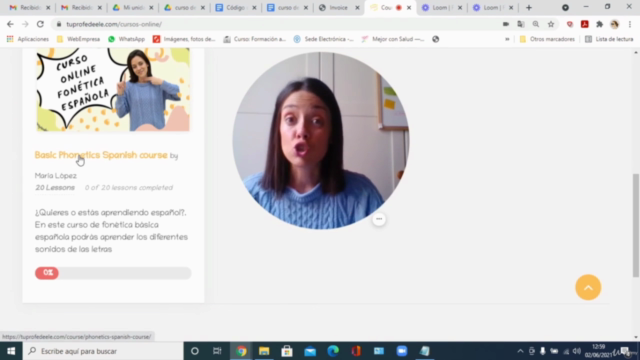Open the Extensions puzzle icon

point(599,24)
